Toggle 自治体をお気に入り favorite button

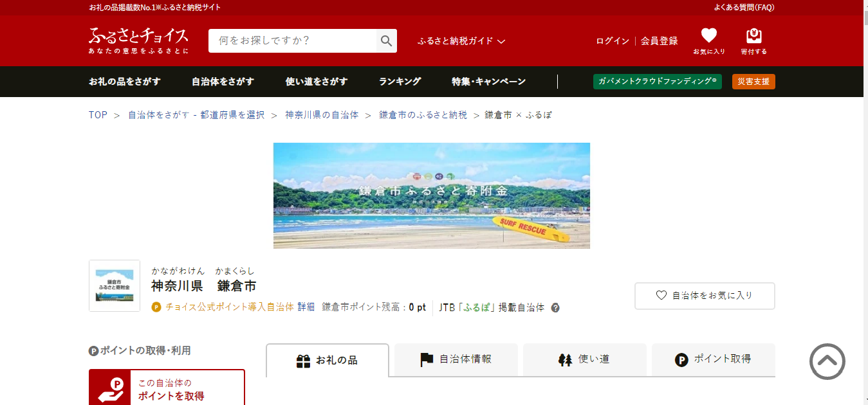tap(705, 296)
